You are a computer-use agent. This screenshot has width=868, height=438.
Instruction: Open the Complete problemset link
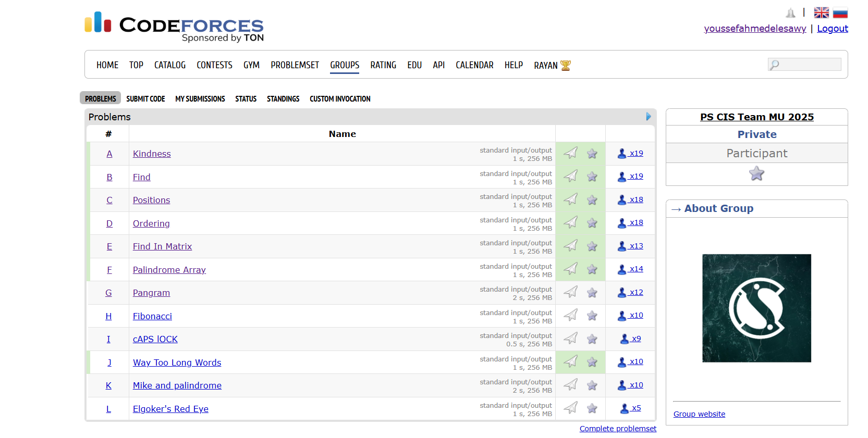click(x=618, y=429)
